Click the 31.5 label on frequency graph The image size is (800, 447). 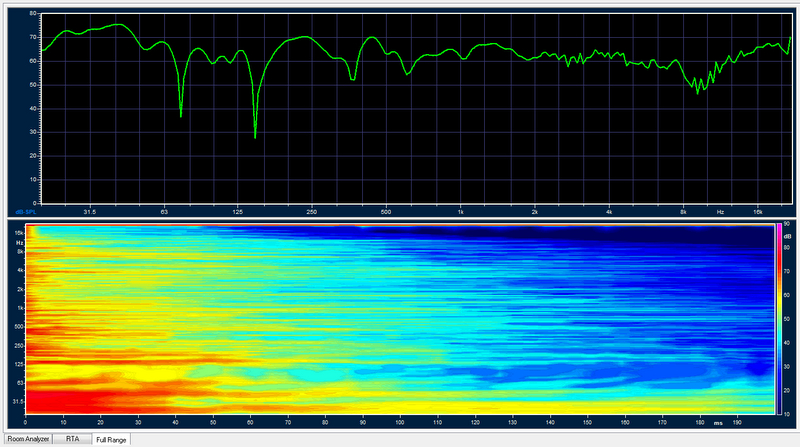pyautogui.click(x=90, y=212)
